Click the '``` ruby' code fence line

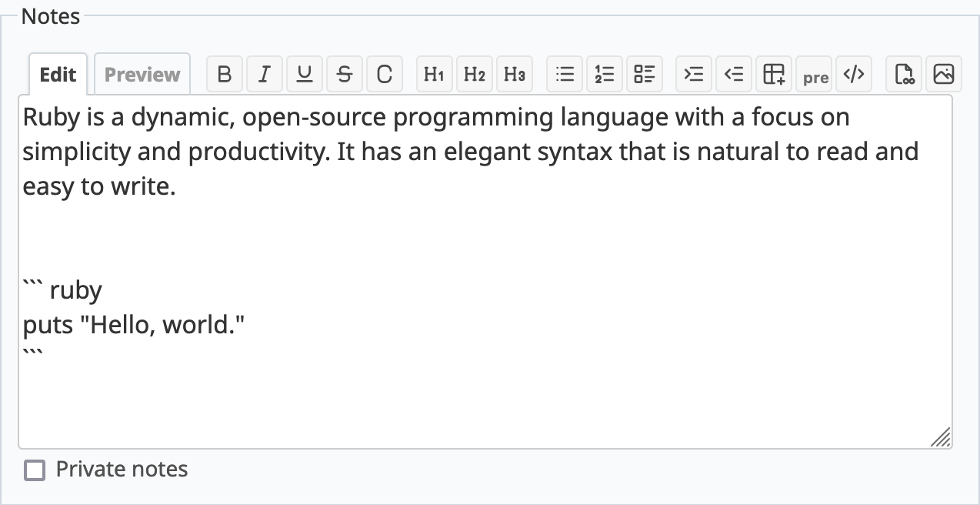[x=62, y=291]
